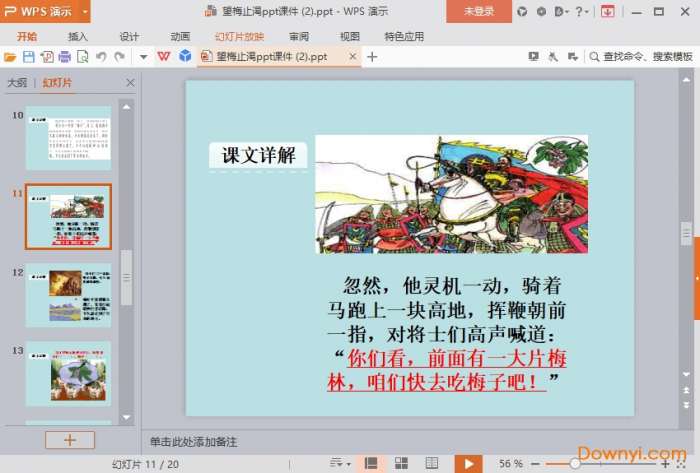Open the 设计 ribbon tab
Image resolution: width=700 pixels, height=473 pixels.
pyautogui.click(x=129, y=37)
